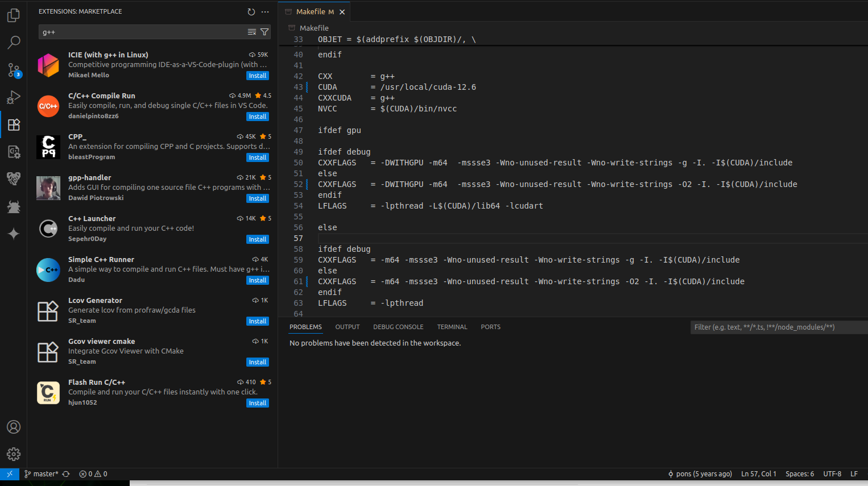This screenshot has height=486, width=868.
Task: Install ICIE (with g++ in Linux)
Action: click(258, 76)
